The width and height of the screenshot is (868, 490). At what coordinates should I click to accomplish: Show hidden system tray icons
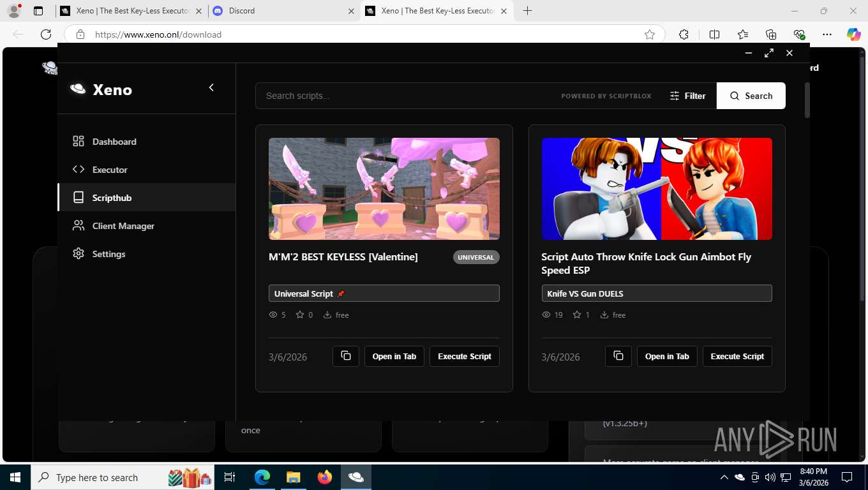724,477
